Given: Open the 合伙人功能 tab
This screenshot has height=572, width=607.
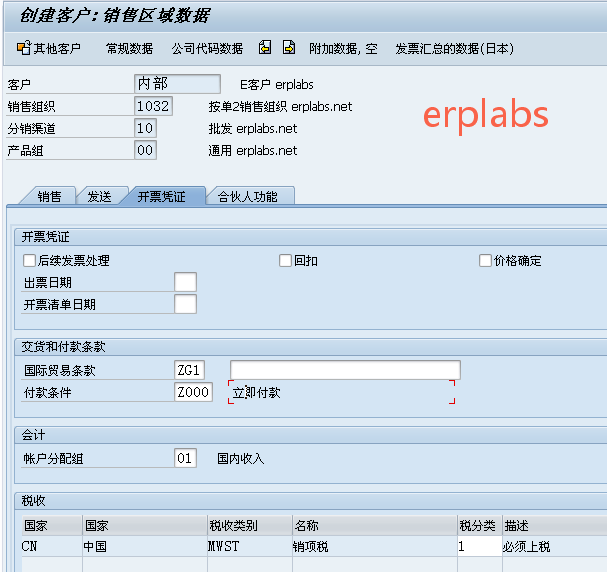Looking at the screenshot, I should point(248,196).
